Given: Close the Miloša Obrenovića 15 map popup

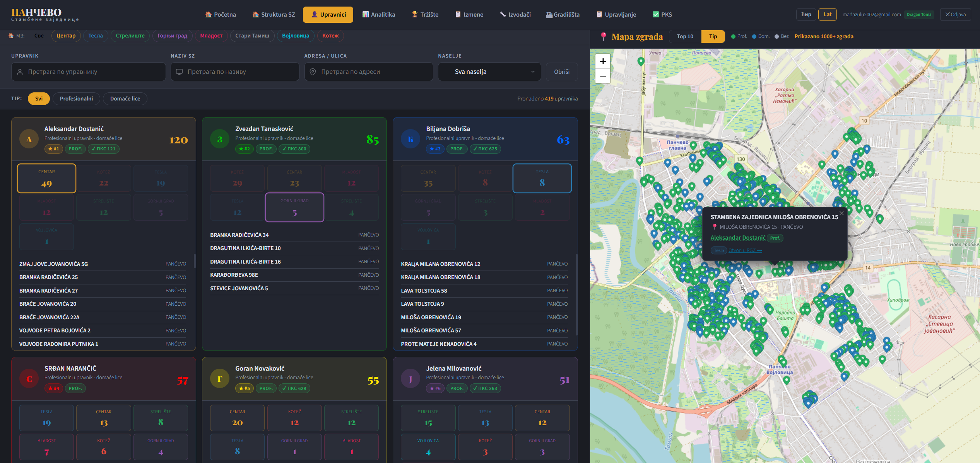Looking at the screenshot, I should 841,213.
